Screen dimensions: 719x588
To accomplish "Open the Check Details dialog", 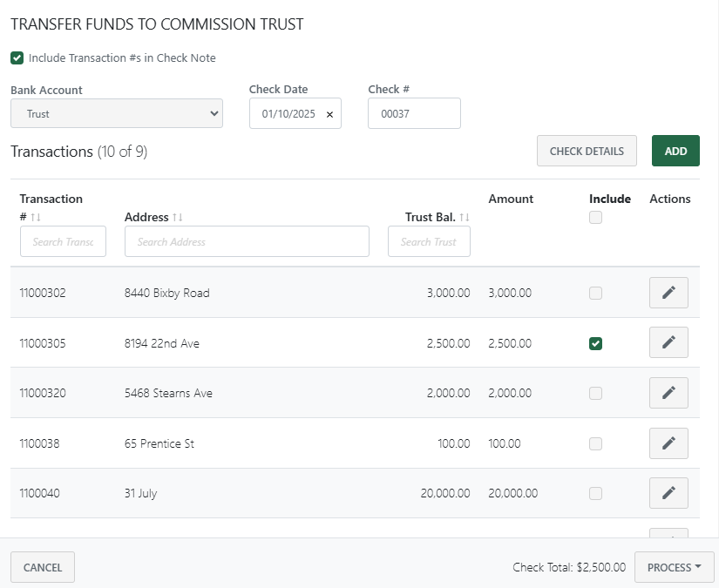I will coord(587,150).
